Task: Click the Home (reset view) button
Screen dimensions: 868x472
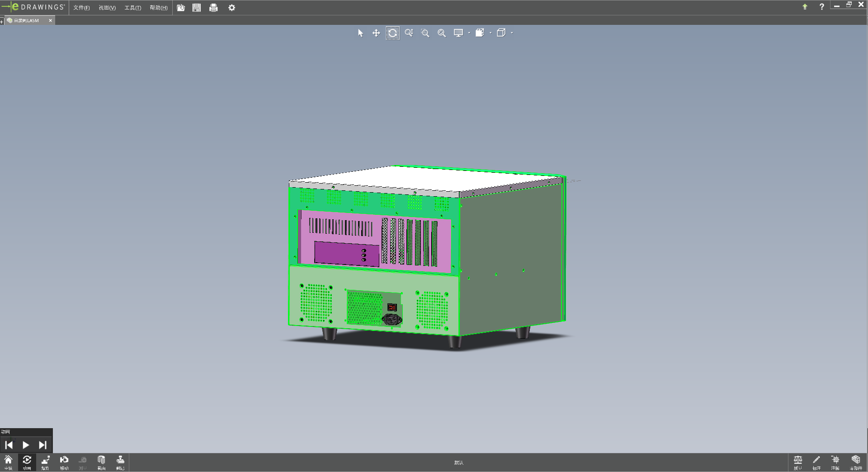Action: point(8,462)
